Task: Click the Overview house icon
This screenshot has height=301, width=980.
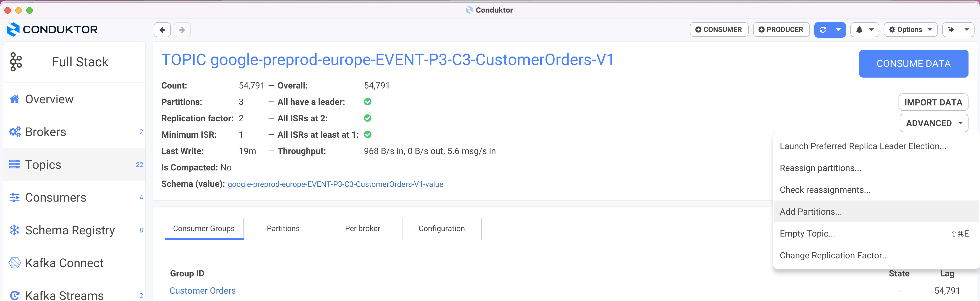Action: [x=14, y=99]
